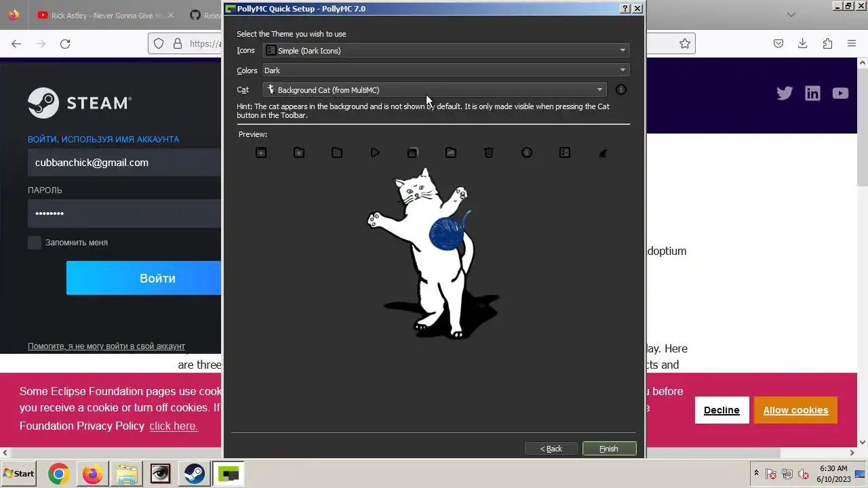This screenshot has height=488, width=868.
Task: Click the trash delete preview icon
Action: click(x=489, y=153)
